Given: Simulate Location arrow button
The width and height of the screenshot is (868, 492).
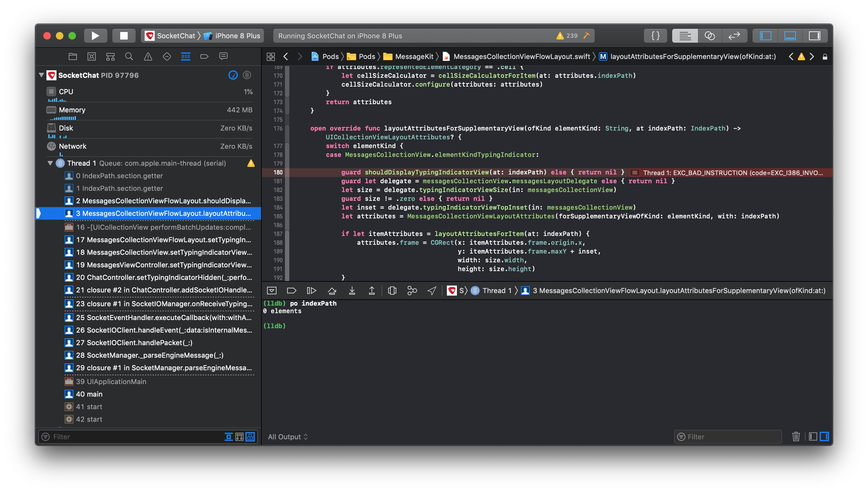Looking at the screenshot, I should [x=431, y=291].
